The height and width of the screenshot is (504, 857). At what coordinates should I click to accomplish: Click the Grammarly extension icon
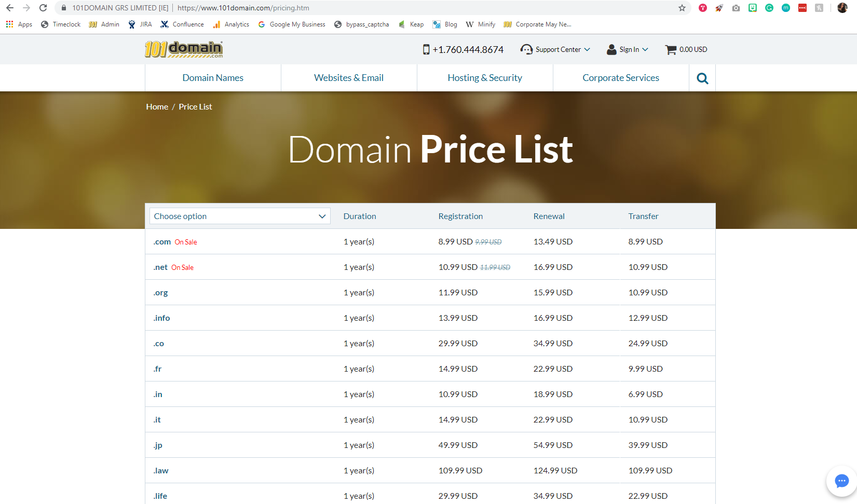[769, 8]
